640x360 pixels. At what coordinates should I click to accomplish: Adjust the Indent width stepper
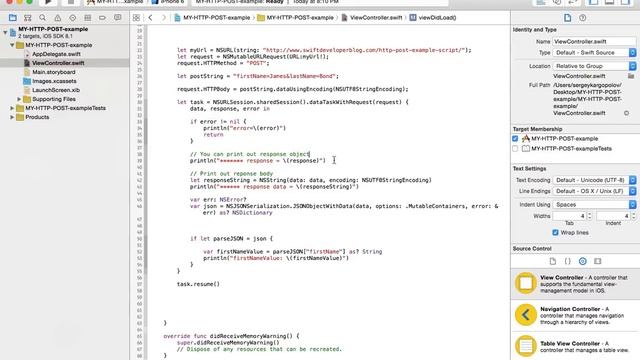click(633, 216)
